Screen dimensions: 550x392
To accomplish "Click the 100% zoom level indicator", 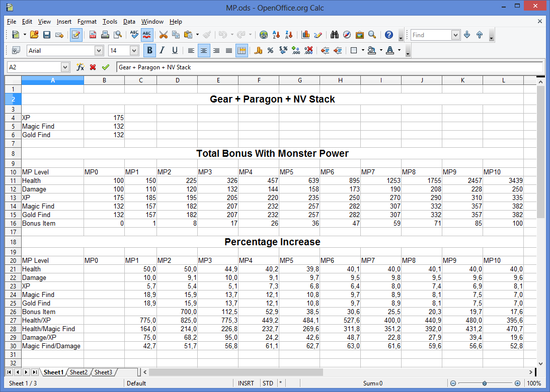I will click(534, 383).
